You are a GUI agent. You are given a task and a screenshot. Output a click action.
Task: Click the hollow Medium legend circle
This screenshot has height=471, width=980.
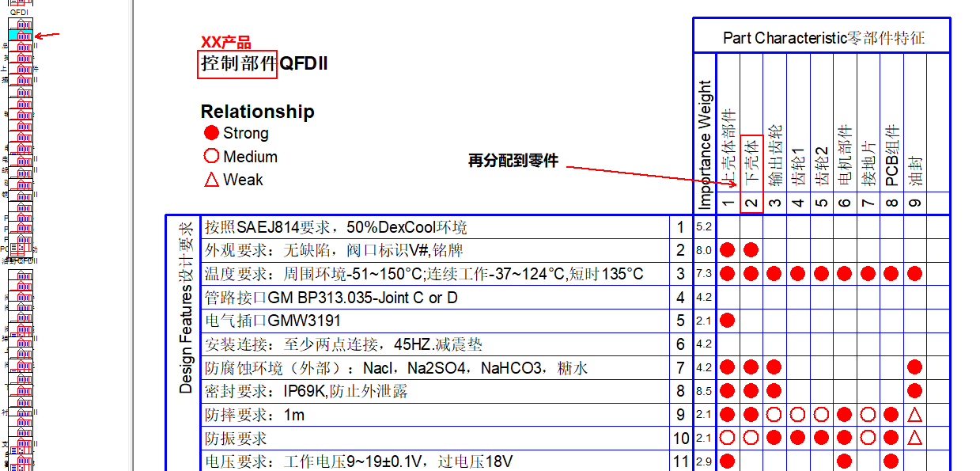(x=211, y=156)
